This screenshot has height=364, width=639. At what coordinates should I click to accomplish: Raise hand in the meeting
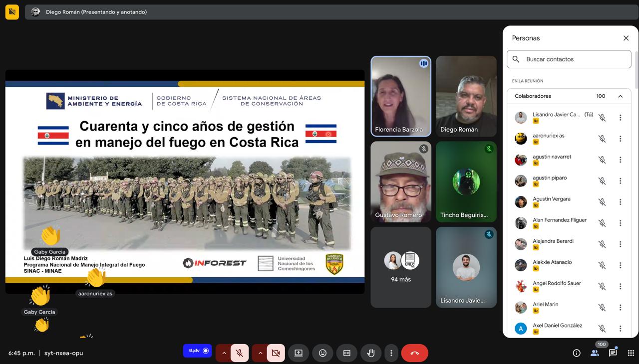(370, 353)
